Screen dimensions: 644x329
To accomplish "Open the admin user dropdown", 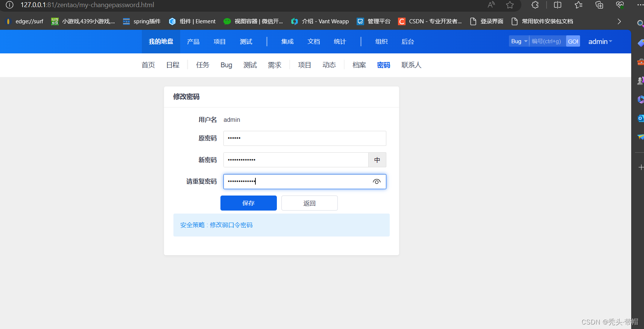I will tap(600, 41).
